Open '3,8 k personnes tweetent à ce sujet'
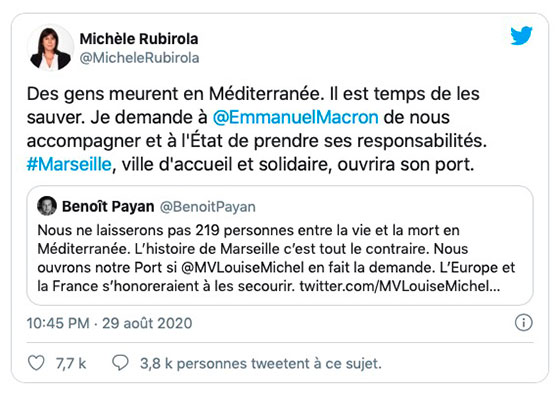 261,363
